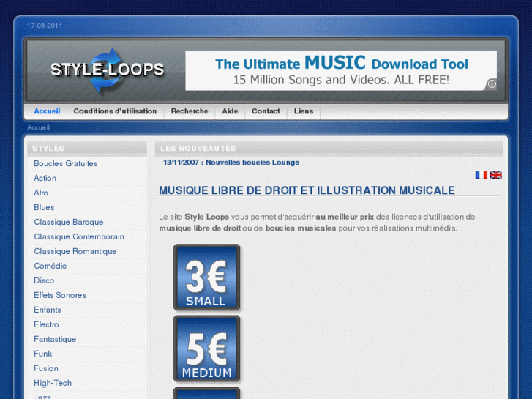532x399 pixels.
Task: Open the Blues style
Action: tap(44, 207)
